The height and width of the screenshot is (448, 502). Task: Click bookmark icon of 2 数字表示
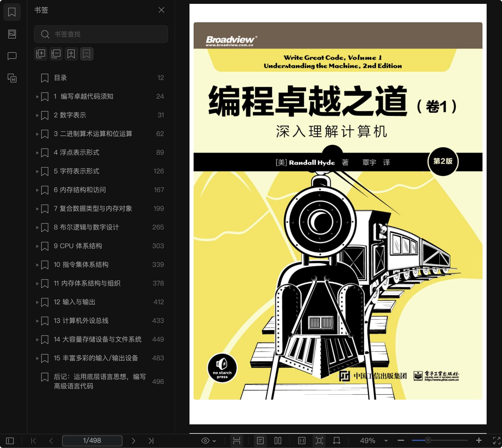point(45,115)
